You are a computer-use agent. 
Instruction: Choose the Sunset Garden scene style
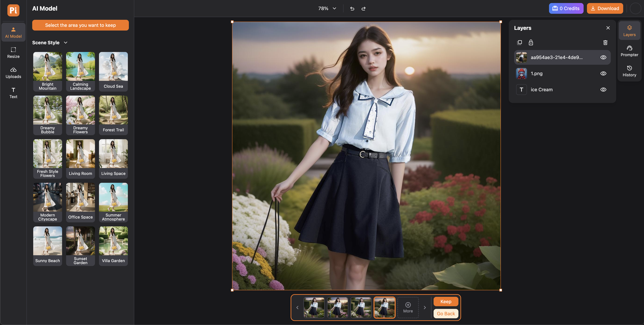[x=81, y=246]
